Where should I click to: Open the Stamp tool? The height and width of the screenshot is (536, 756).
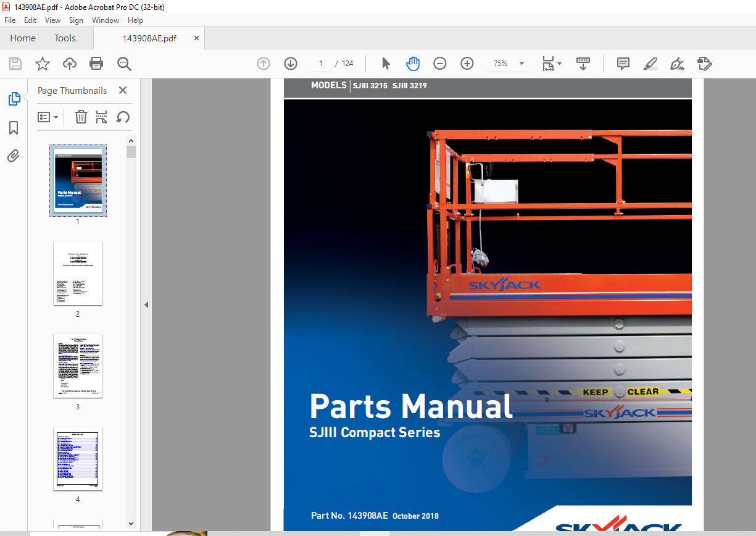[704, 64]
